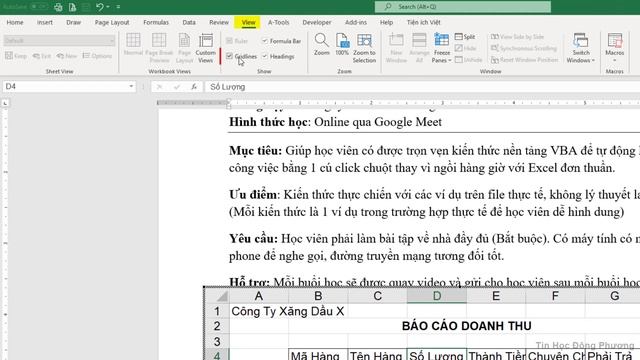Open the Insert ribbon tab
This screenshot has width=640, height=360.
[x=44, y=22]
